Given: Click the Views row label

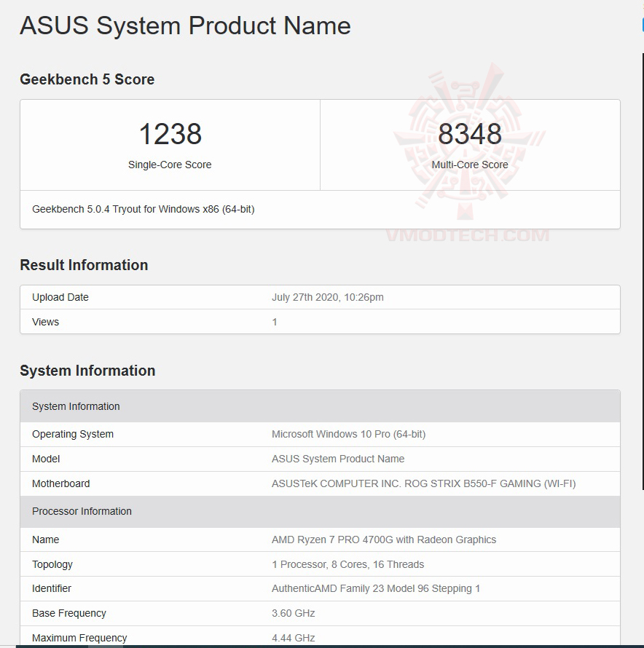Looking at the screenshot, I should click(45, 322).
